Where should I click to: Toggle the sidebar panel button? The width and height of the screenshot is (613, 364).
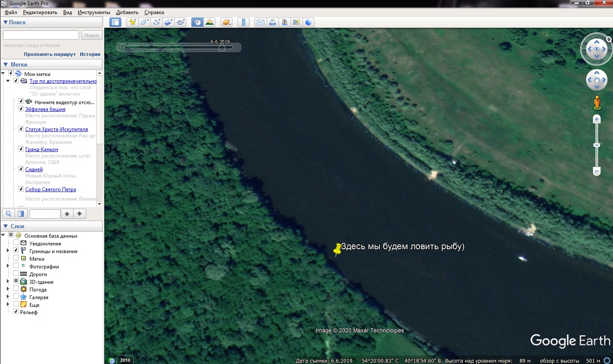(115, 22)
